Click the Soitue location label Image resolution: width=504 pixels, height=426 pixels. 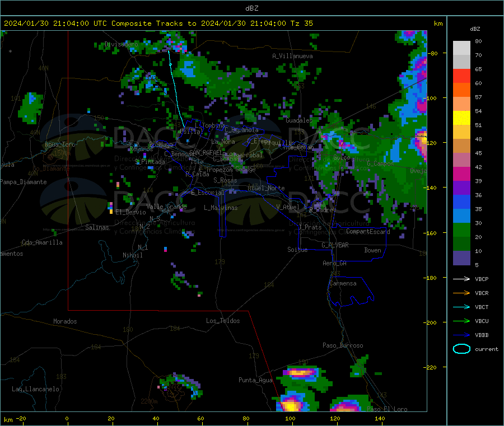(x=297, y=250)
